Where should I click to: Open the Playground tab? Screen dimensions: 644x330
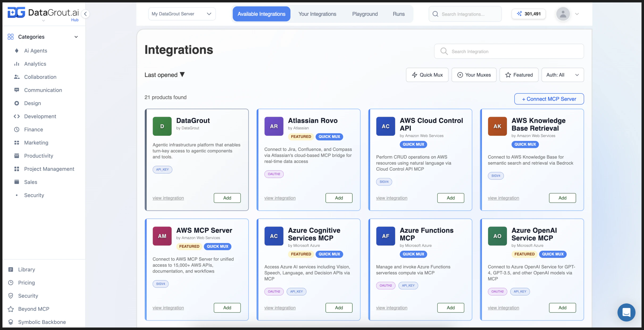pos(365,14)
